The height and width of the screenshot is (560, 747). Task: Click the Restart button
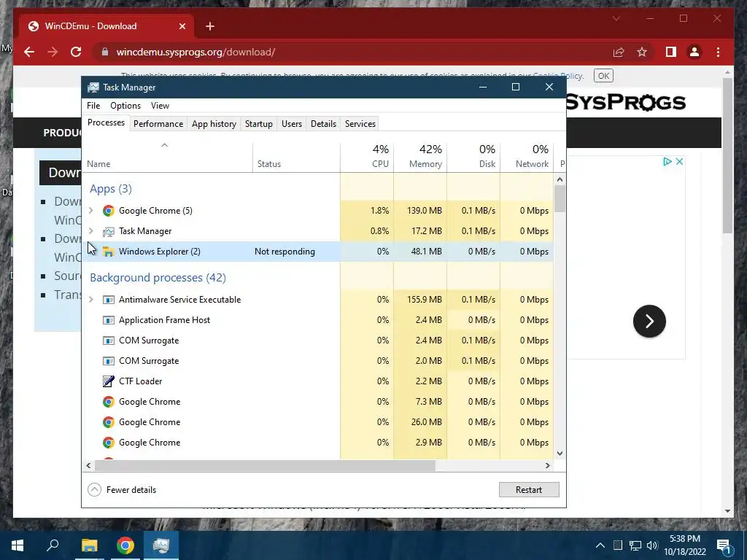pos(529,489)
